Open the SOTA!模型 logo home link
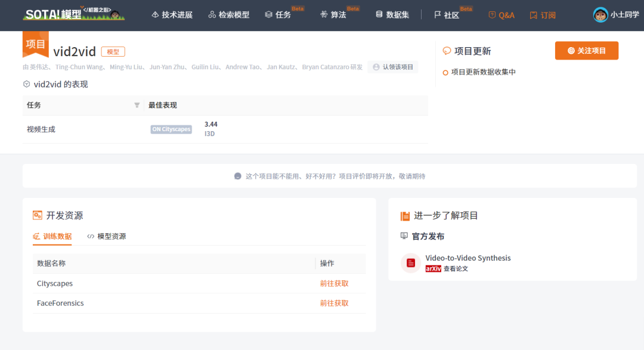 click(x=74, y=14)
